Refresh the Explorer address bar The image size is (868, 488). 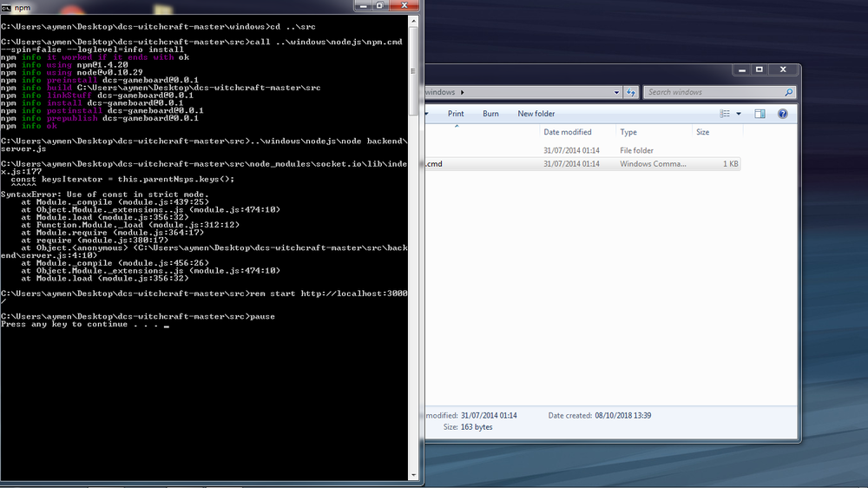631,93
